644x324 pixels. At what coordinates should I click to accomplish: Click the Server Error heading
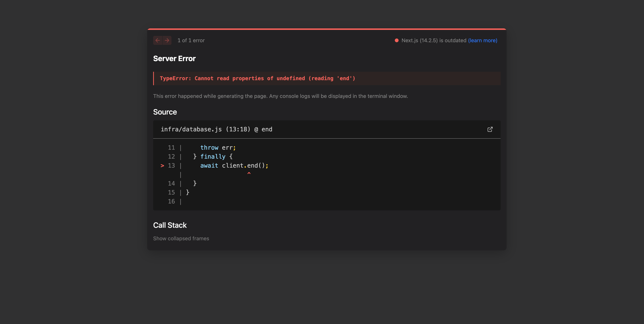click(x=174, y=59)
